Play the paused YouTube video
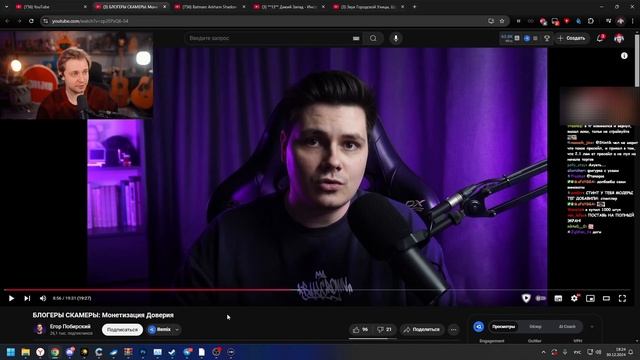 (11, 298)
